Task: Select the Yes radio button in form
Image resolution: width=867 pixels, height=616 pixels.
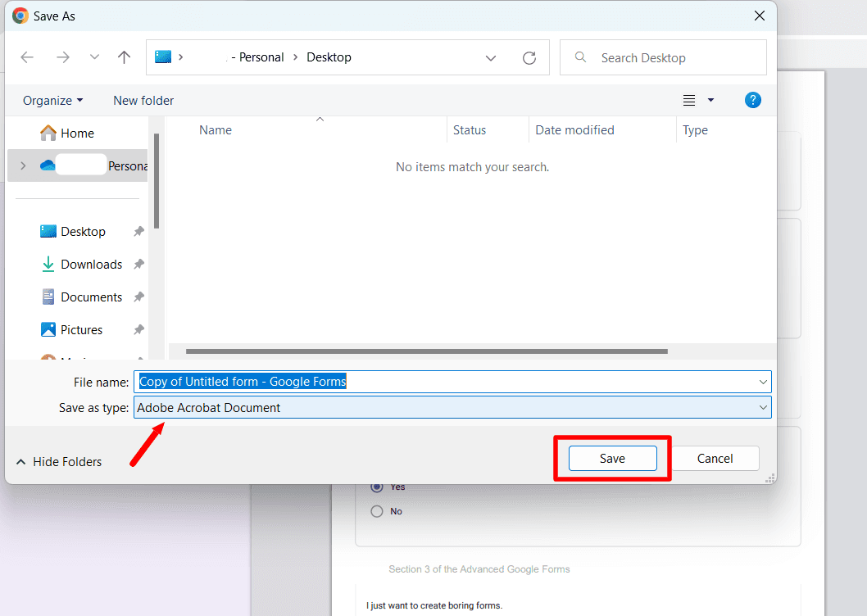Action: [377, 487]
